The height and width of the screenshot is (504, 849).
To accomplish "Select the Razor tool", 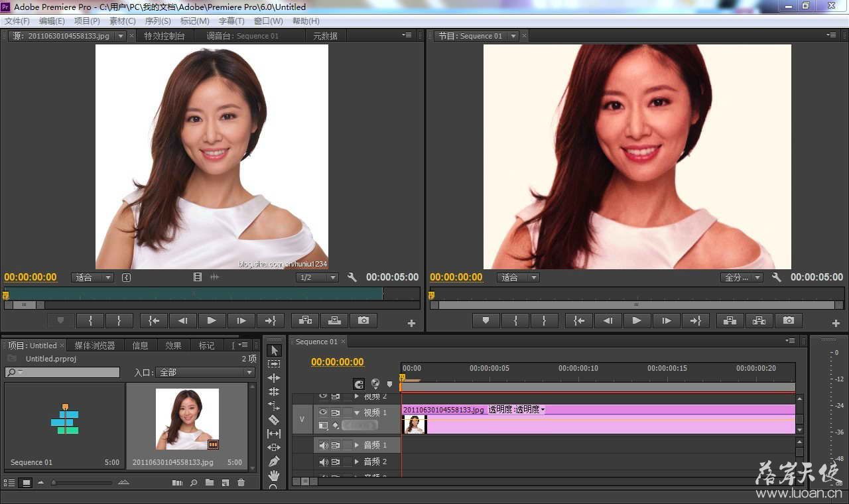I will (x=274, y=420).
